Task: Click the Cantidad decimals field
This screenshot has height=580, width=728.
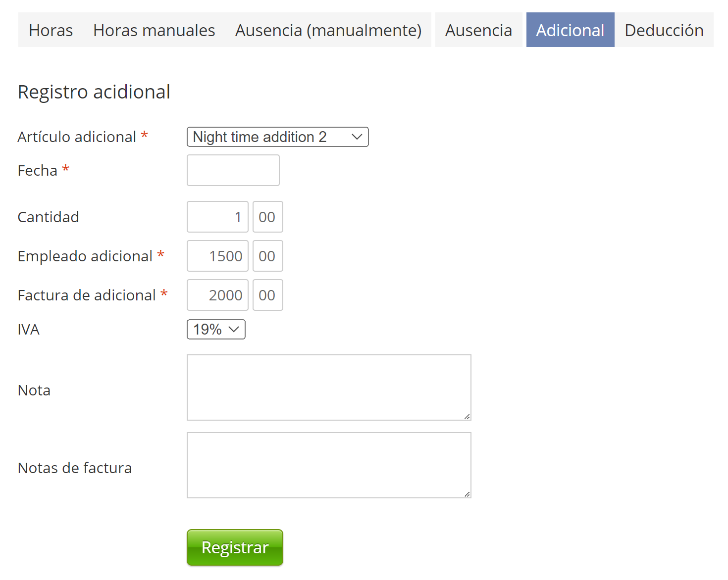Action: (267, 217)
